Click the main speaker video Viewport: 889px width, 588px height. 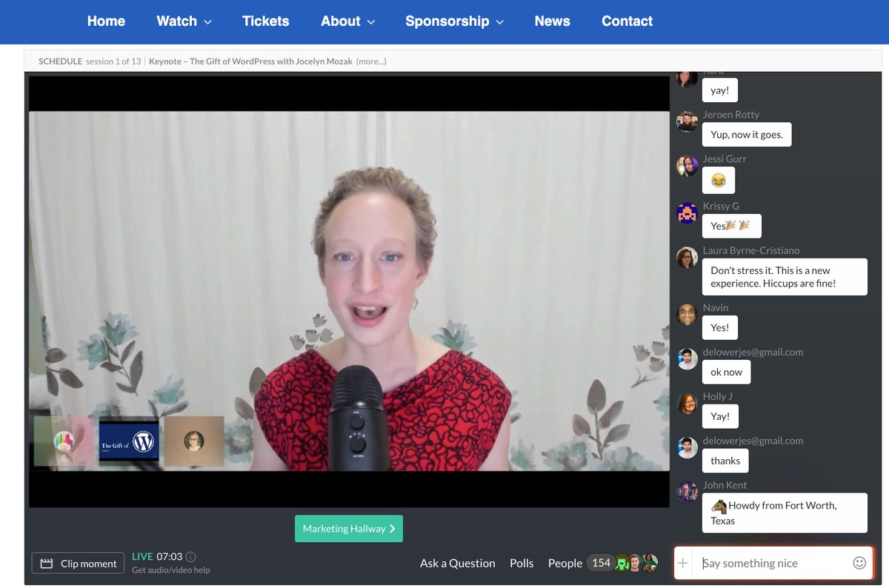[349, 291]
